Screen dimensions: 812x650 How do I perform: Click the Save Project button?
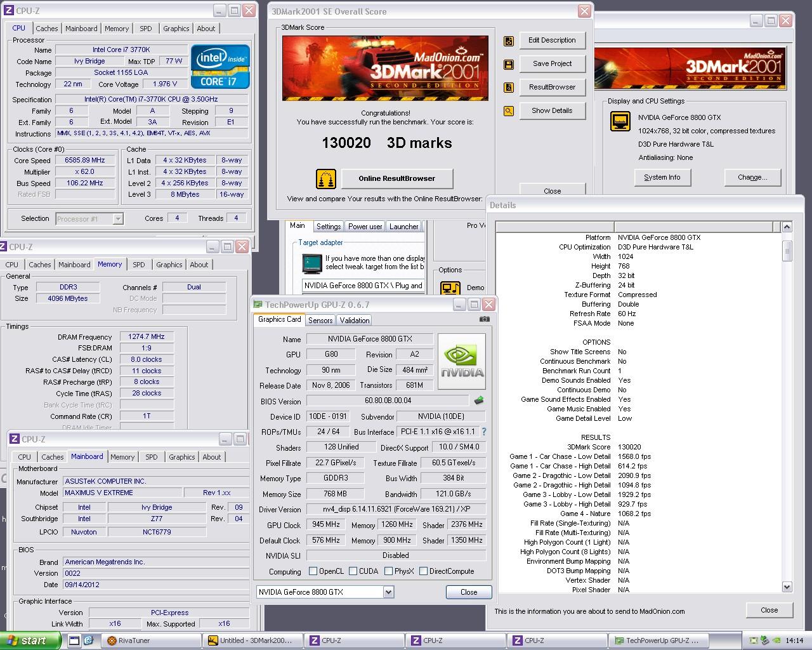click(552, 63)
